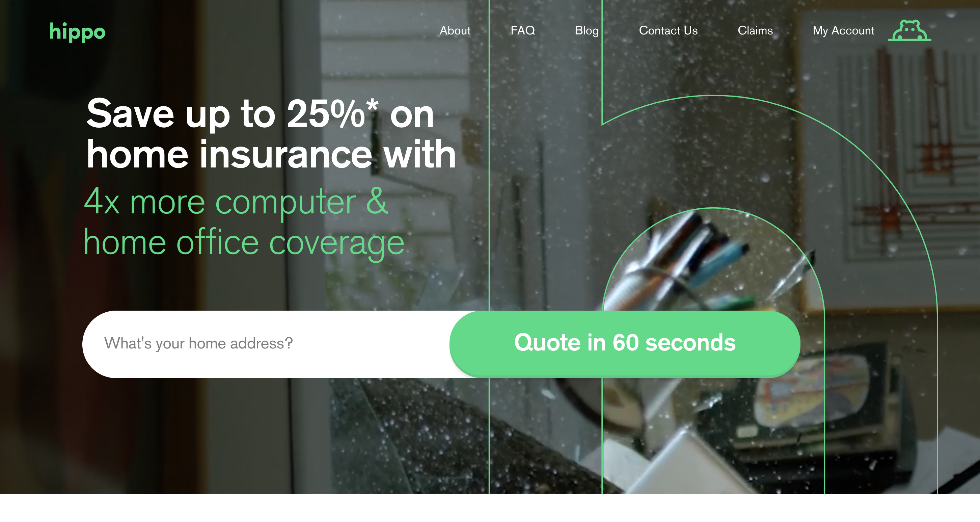Click the Contact Us navigation item
The height and width of the screenshot is (522, 980).
(x=667, y=30)
